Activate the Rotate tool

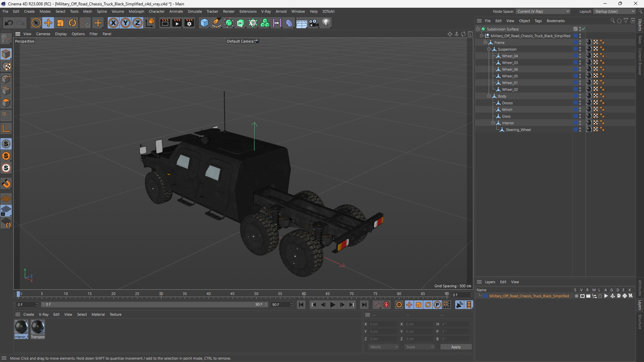[x=72, y=23]
